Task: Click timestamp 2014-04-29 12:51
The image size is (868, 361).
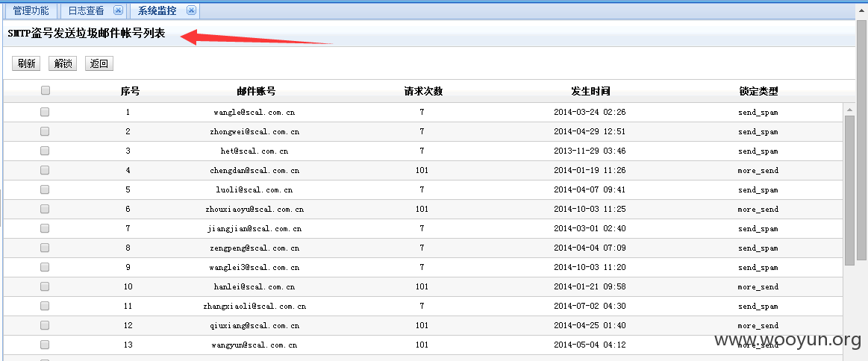Action: (590, 131)
